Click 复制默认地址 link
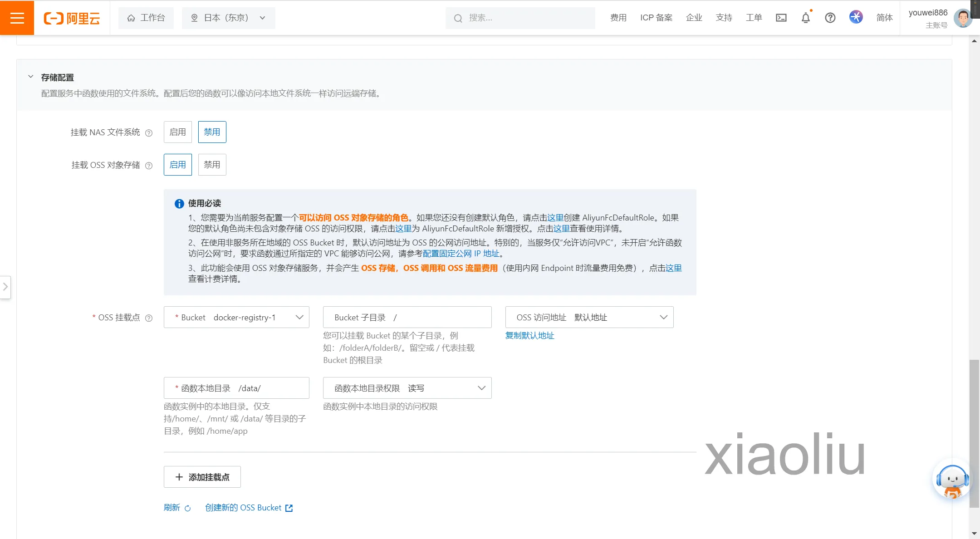The image size is (980, 539). coord(529,336)
